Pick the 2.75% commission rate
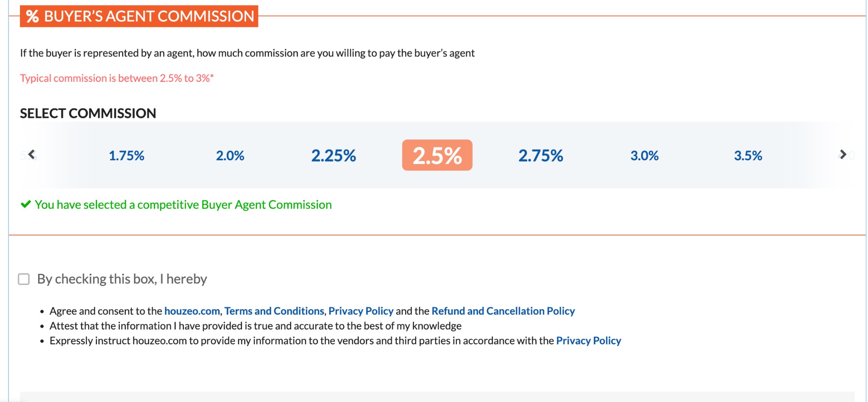Image resolution: width=868 pixels, height=402 pixels. 541,156
